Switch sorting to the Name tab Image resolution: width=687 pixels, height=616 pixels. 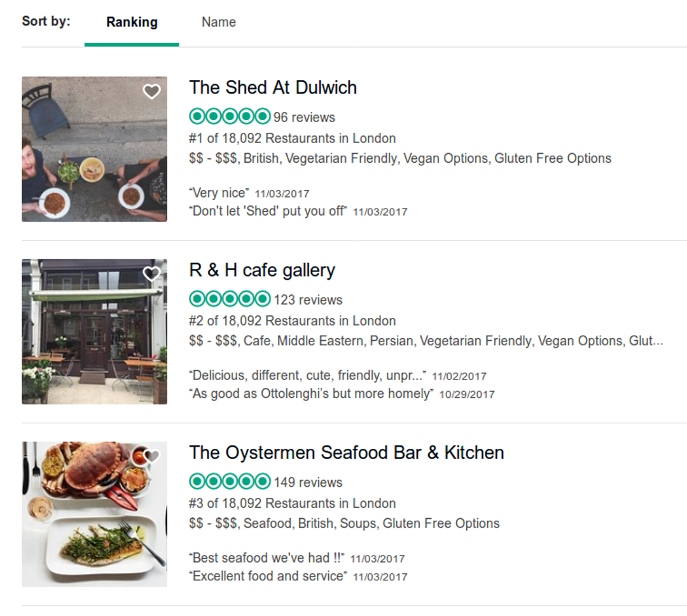[219, 22]
